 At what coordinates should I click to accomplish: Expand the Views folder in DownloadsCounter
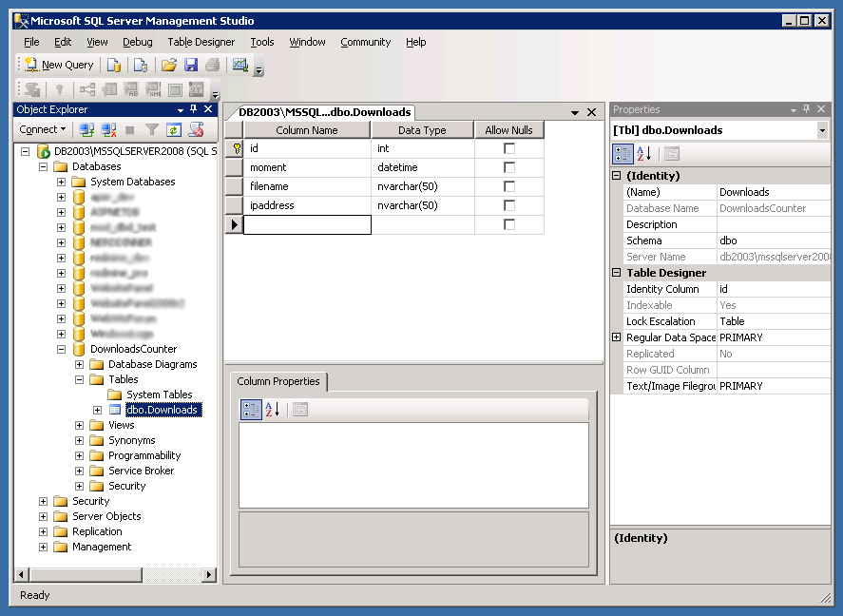coord(80,425)
